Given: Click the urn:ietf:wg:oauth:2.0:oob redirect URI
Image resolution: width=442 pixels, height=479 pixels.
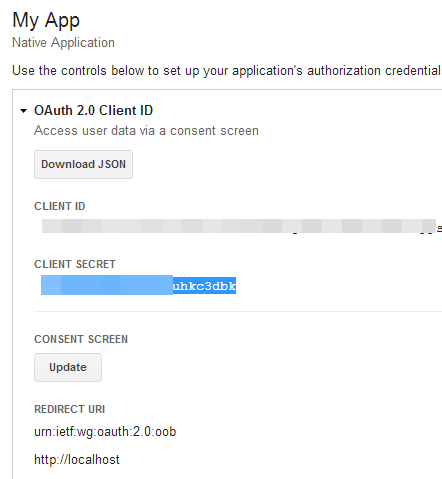Looking at the screenshot, I should (x=105, y=432).
